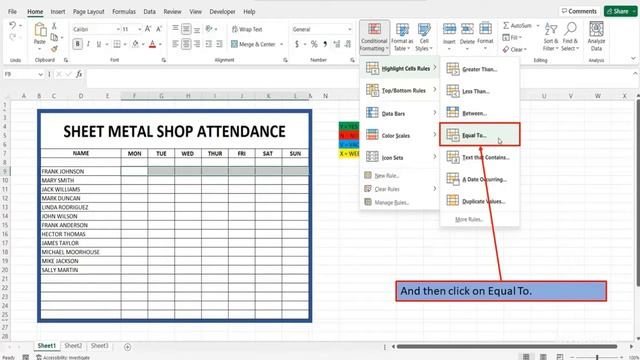The width and height of the screenshot is (640, 360).
Task: Open Find & Select
Action: point(570,37)
